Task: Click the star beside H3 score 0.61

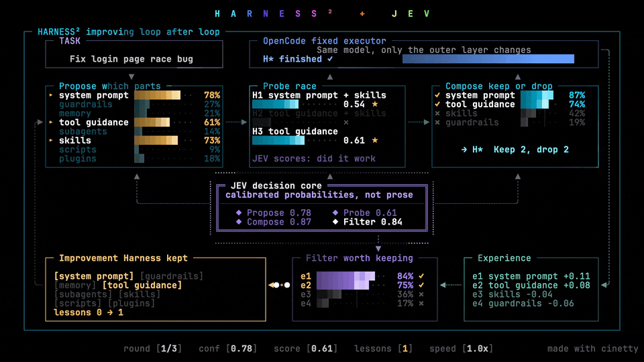Action: pyautogui.click(x=374, y=140)
